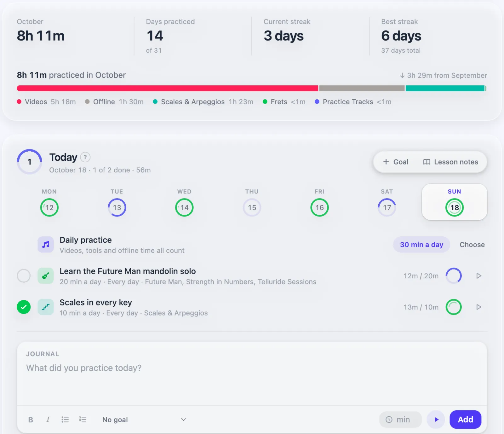Open the No goal dropdown
Viewport: 504px width, 434px height.
point(144,420)
